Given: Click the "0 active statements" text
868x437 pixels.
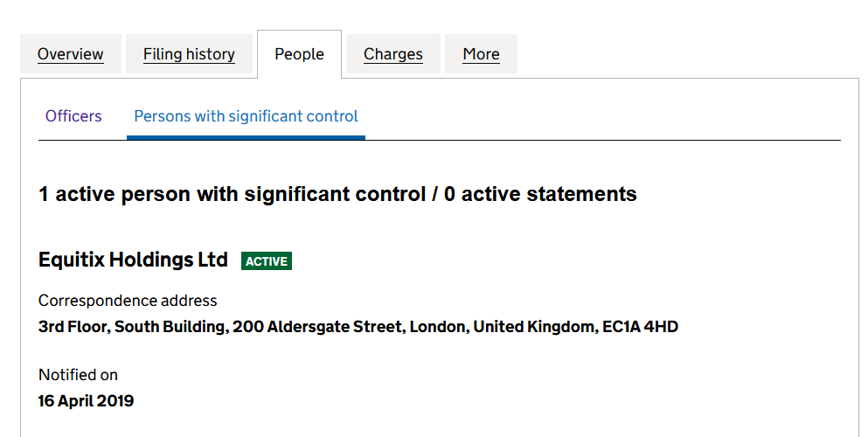Looking at the screenshot, I should coord(540,194).
